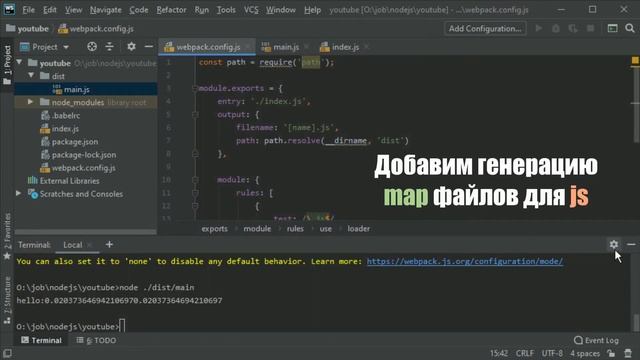Click the 'loader' code breadcrumb
Image resolution: width=640 pixels, height=360 pixels.
(358, 229)
